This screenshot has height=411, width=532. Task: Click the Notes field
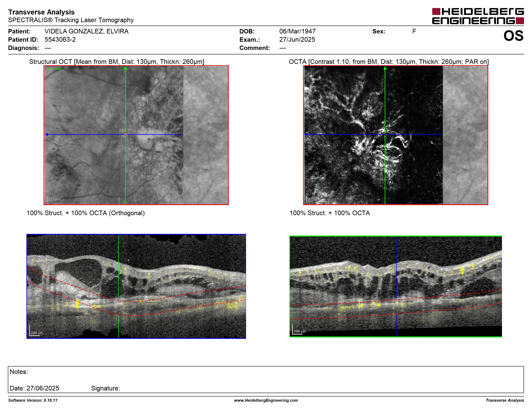(x=266, y=379)
